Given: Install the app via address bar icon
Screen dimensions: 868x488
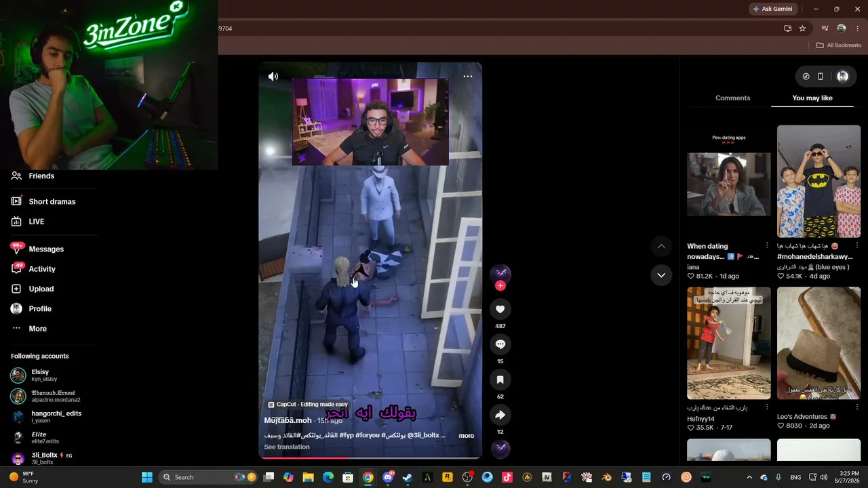Looking at the screenshot, I should [787, 28].
